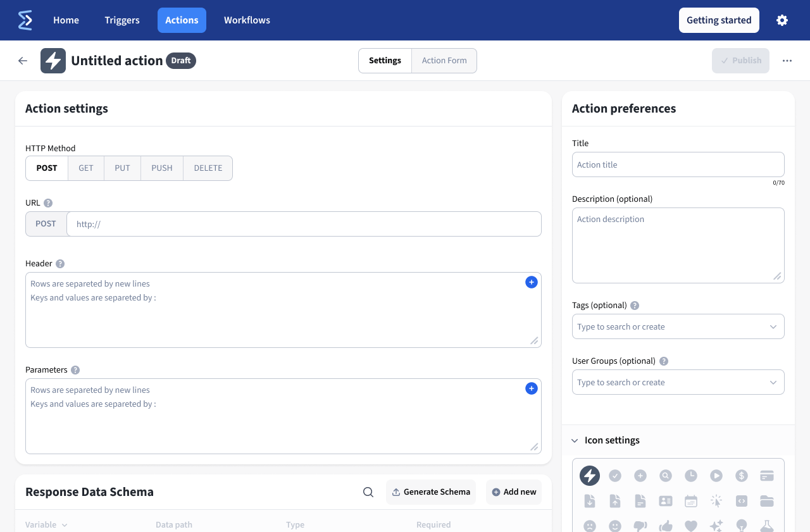Sort by the Variable column

(x=46, y=525)
